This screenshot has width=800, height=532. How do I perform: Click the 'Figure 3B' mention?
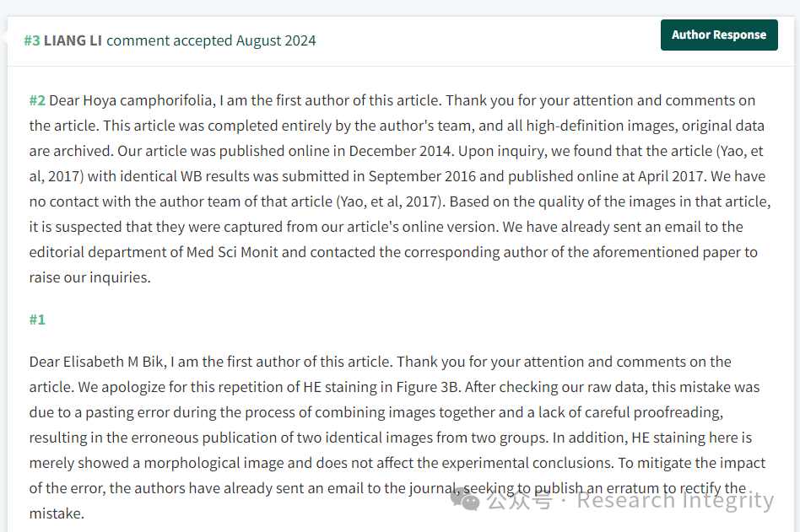(429, 387)
